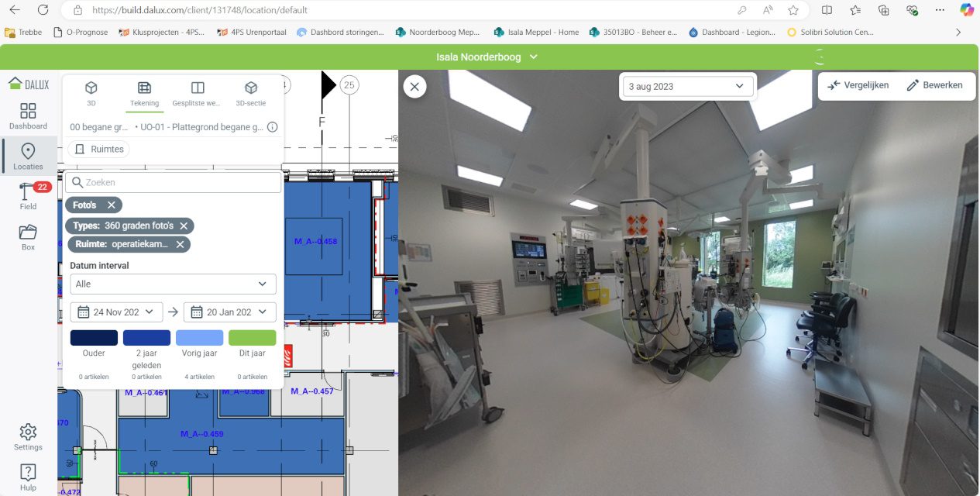Remove the Ruimte operatiekamer filter
Image resolution: width=980 pixels, height=496 pixels.
(180, 244)
